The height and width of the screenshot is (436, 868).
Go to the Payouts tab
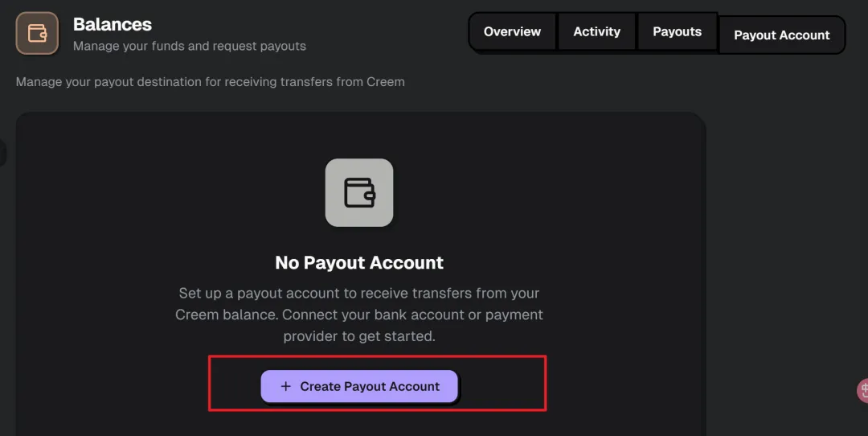click(x=677, y=32)
